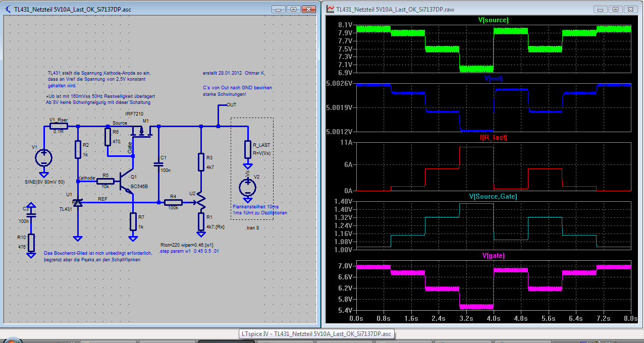Image resolution: width=644 pixels, height=343 pixels.
Task: Click resistor R4 symbol
Action: pos(174,202)
